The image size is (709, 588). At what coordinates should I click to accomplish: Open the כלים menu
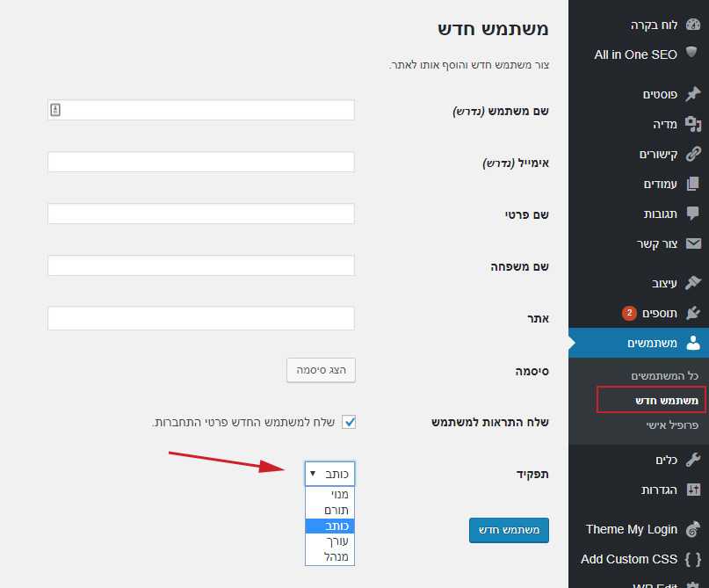tap(639, 460)
